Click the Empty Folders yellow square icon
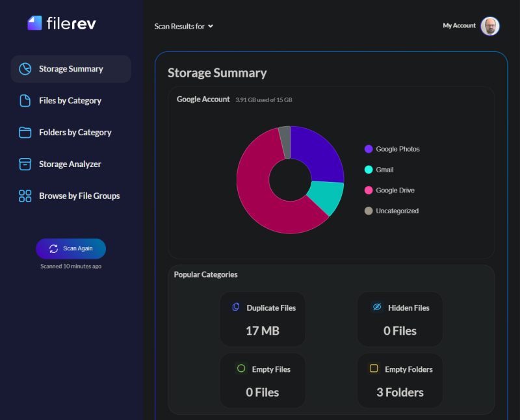The width and height of the screenshot is (520, 420). tap(374, 368)
